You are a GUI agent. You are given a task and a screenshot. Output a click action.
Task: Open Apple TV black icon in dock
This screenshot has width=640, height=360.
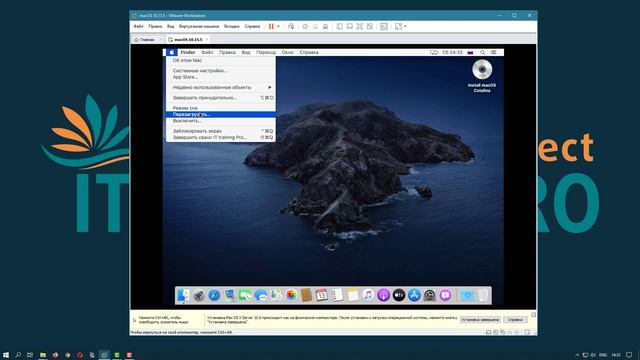click(399, 295)
